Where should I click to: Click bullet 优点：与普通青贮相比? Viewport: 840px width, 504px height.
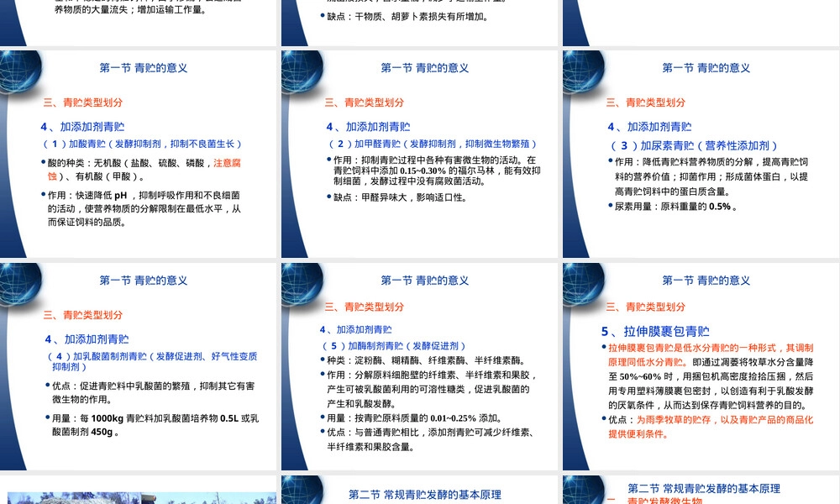tap(427, 439)
